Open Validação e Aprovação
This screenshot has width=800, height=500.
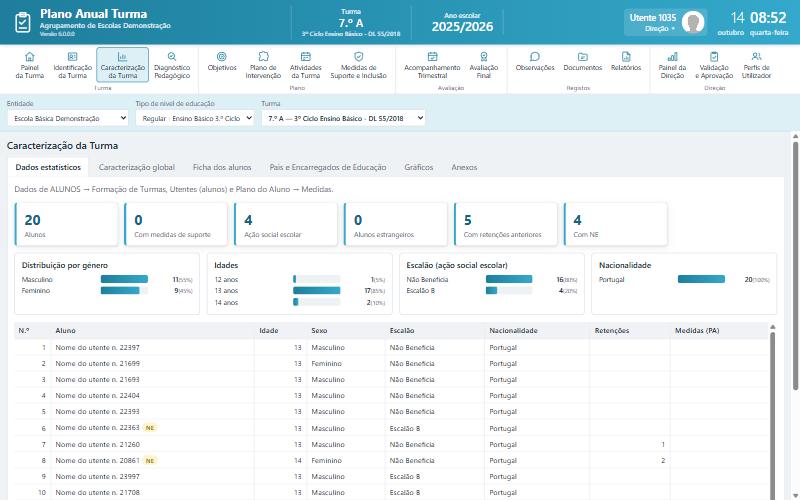[x=714, y=65]
